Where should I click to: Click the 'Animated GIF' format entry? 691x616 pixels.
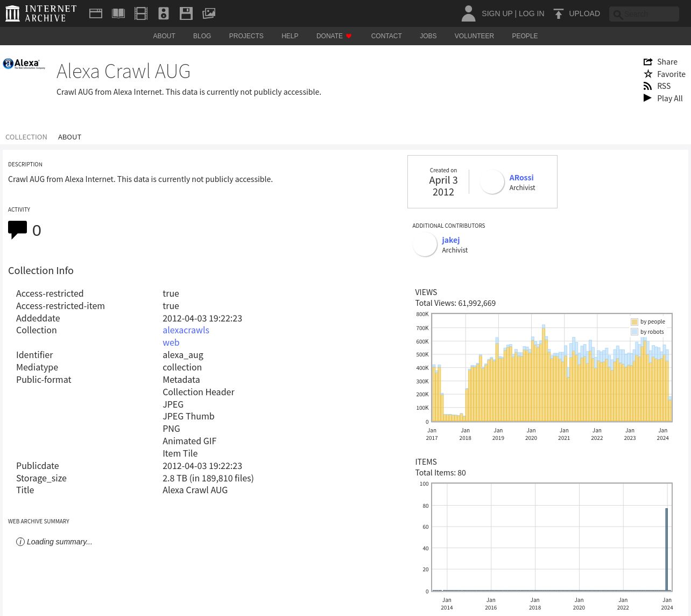(x=189, y=441)
